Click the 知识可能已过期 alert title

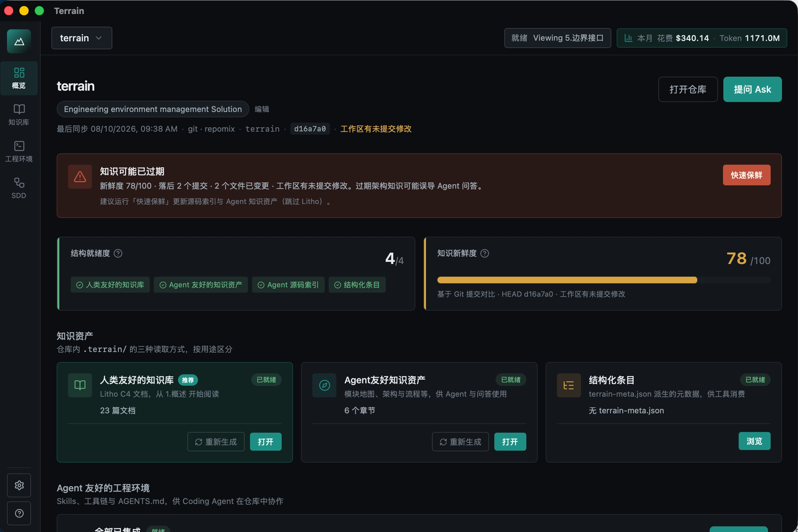[x=132, y=171]
